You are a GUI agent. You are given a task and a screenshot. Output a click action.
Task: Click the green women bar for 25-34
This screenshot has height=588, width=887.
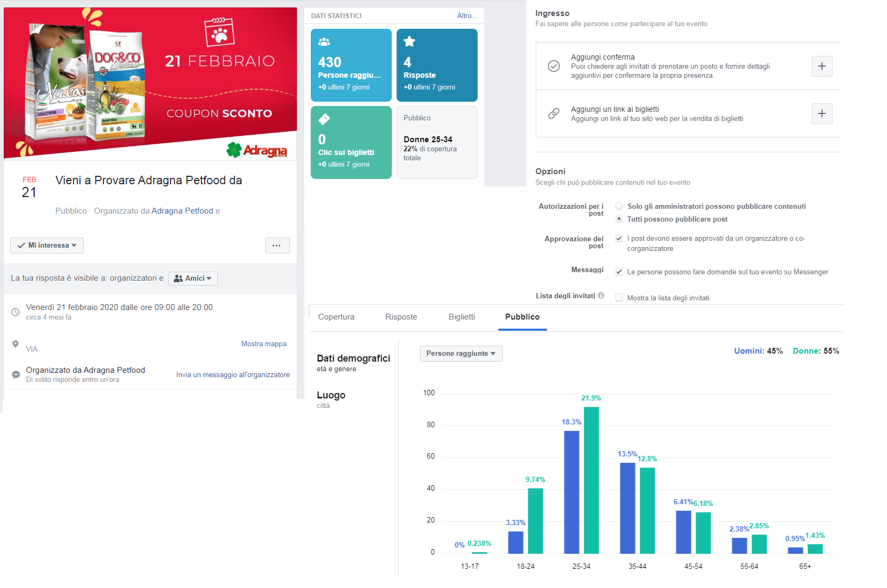pyautogui.click(x=592, y=480)
